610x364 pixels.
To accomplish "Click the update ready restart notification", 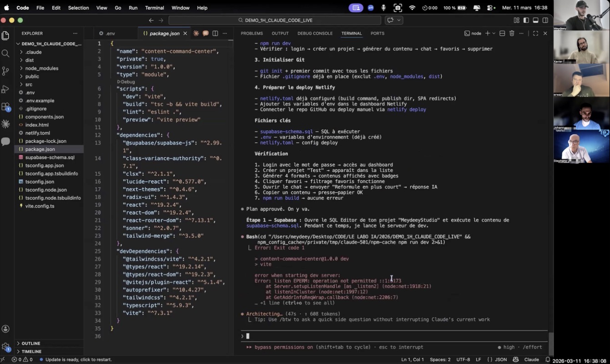I will (x=78, y=359).
